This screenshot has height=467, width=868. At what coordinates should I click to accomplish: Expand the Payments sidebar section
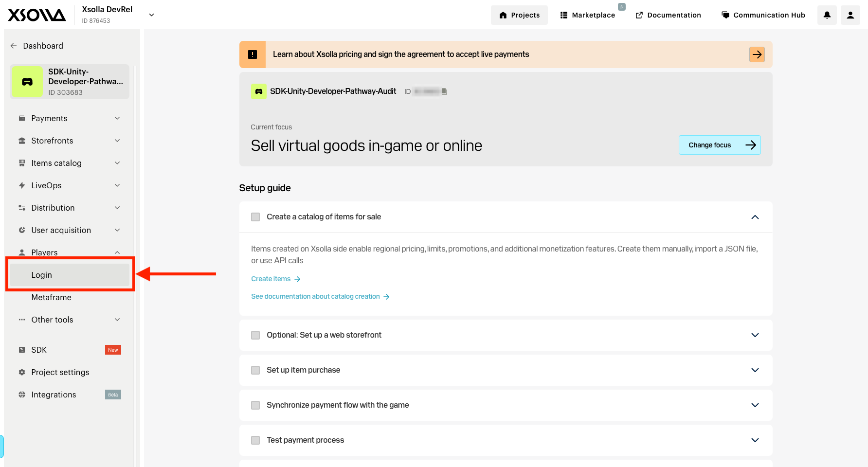tap(70, 118)
